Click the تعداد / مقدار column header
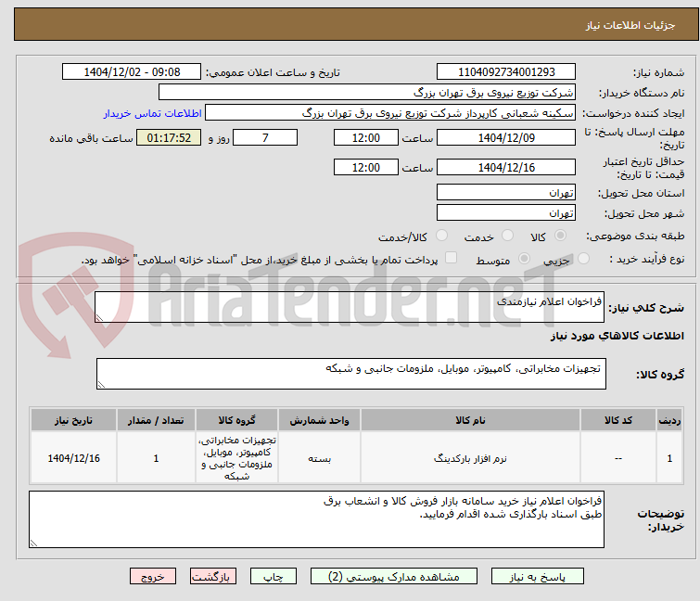 click(156, 420)
